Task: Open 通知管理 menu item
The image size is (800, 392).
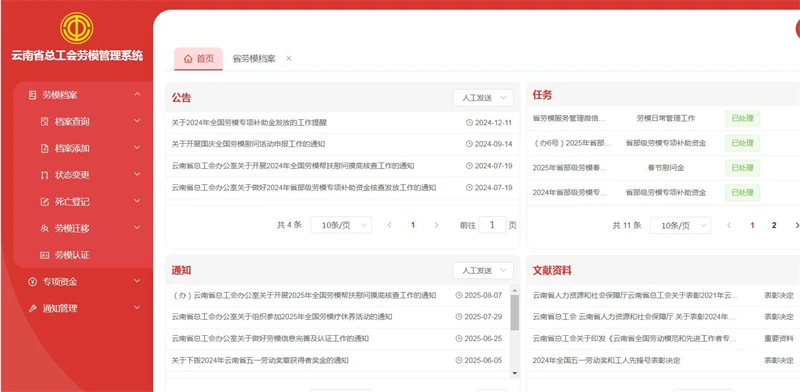Action: click(84, 308)
